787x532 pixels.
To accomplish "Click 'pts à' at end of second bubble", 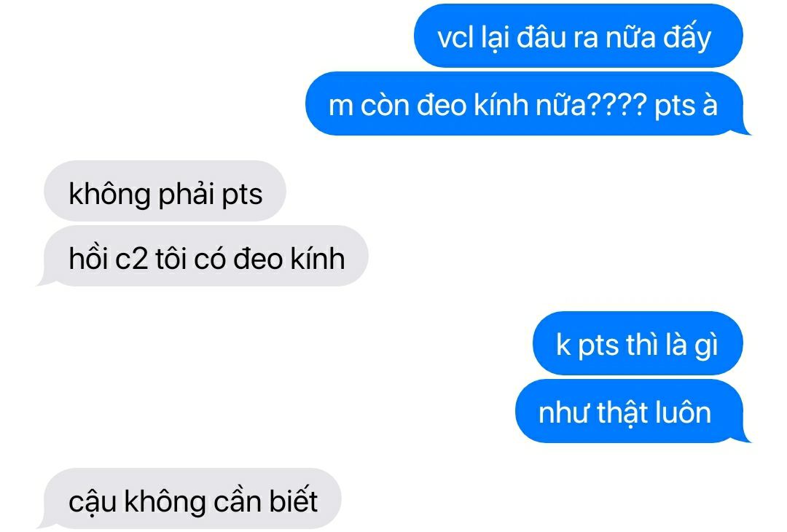I will pos(686,106).
